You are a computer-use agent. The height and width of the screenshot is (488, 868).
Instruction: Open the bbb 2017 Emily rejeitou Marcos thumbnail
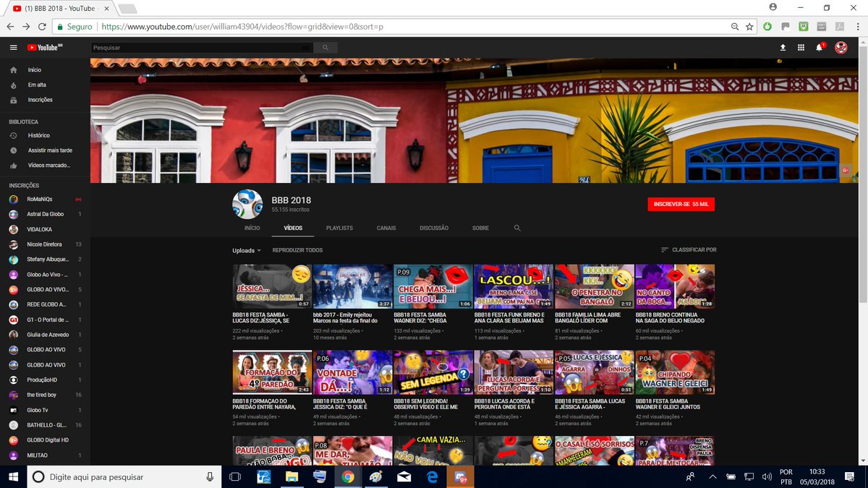pos(352,286)
